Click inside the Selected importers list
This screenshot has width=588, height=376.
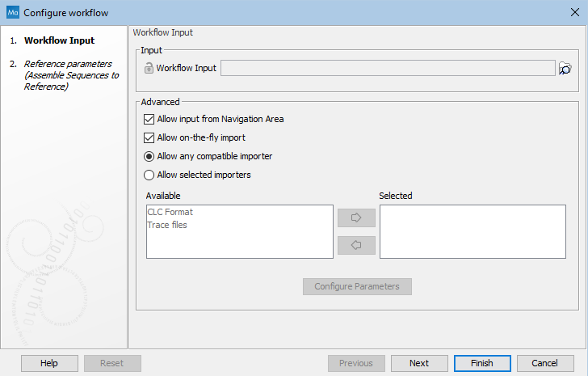[x=472, y=231]
